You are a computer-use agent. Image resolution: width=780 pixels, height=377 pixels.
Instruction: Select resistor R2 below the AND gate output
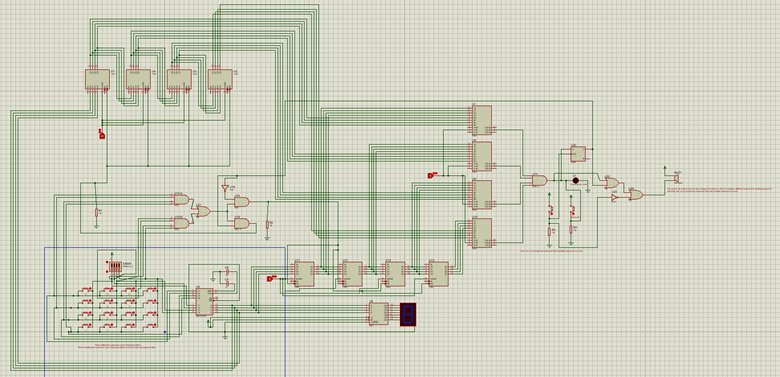268,224
